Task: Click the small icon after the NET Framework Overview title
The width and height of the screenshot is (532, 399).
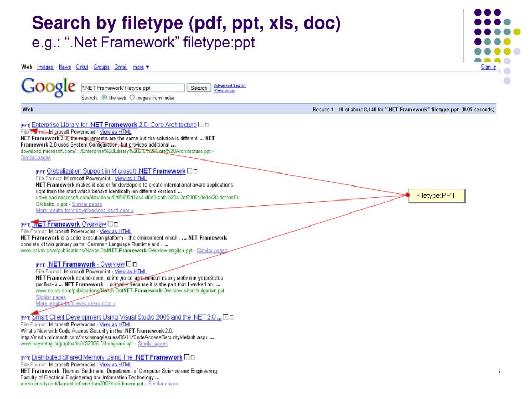Action: pos(110,224)
